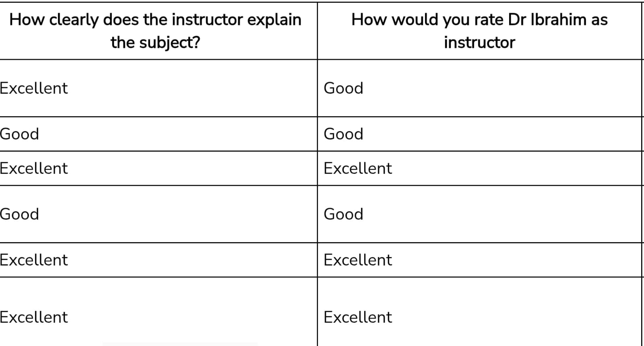Viewport: 644px width, 346px height.
Task: Click 'Excellent' in last row of clarity column
Action: pyautogui.click(x=34, y=317)
